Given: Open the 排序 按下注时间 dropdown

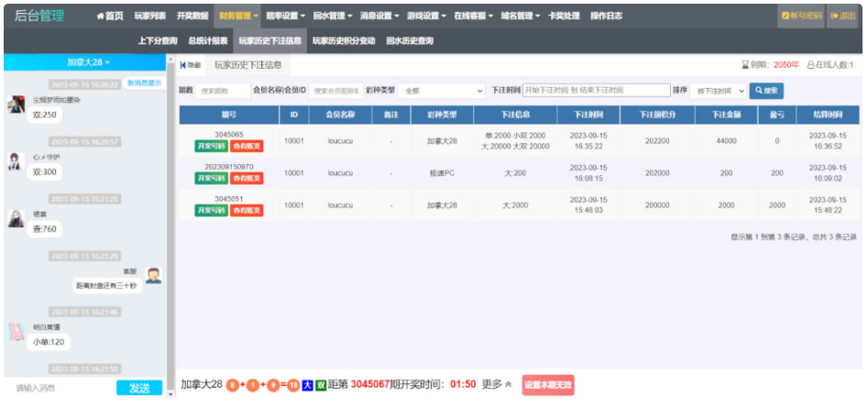Looking at the screenshot, I should coord(718,91).
